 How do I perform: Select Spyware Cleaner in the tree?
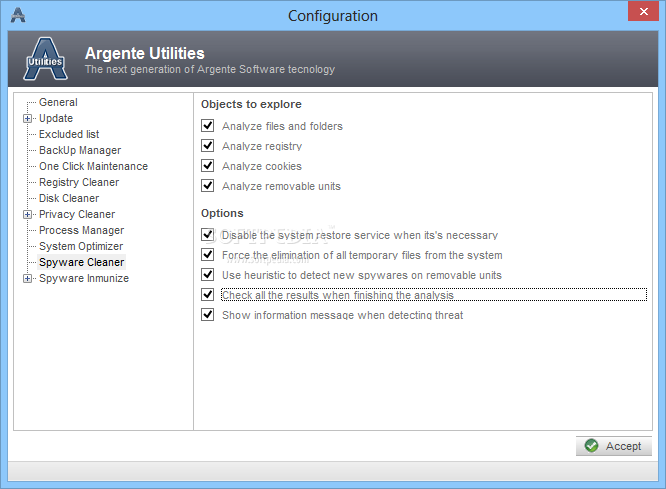pos(82,262)
